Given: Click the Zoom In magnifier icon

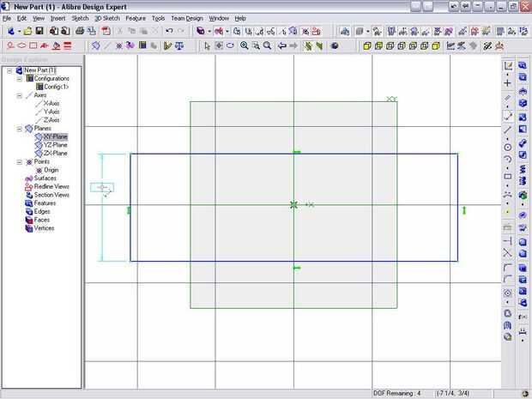Looking at the screenshot, I should point(244,45).
